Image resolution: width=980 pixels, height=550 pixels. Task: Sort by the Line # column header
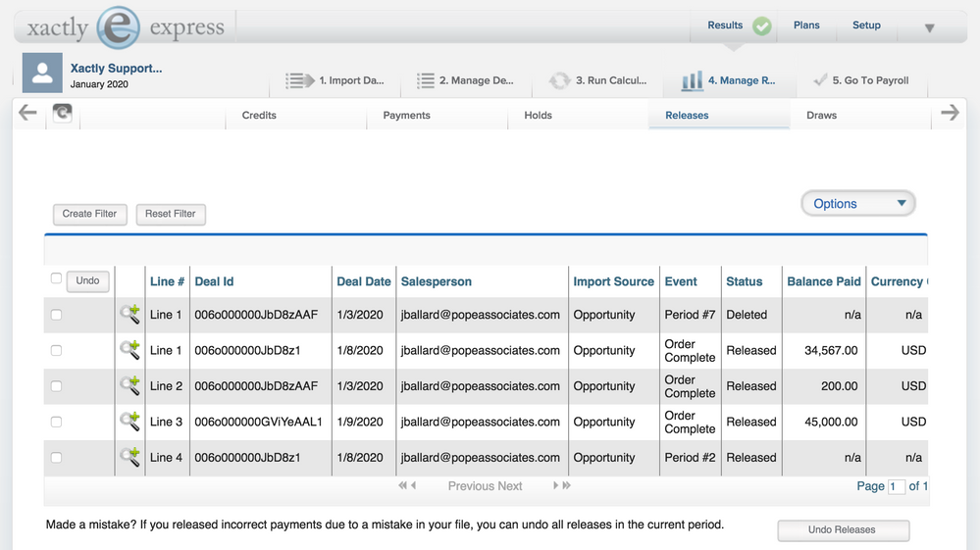tap(167, 281)
